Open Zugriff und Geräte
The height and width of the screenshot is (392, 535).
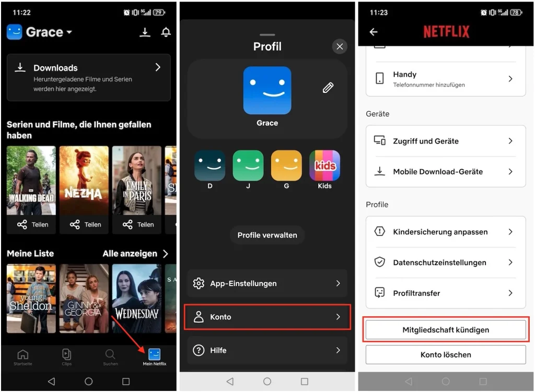[446, 141]
